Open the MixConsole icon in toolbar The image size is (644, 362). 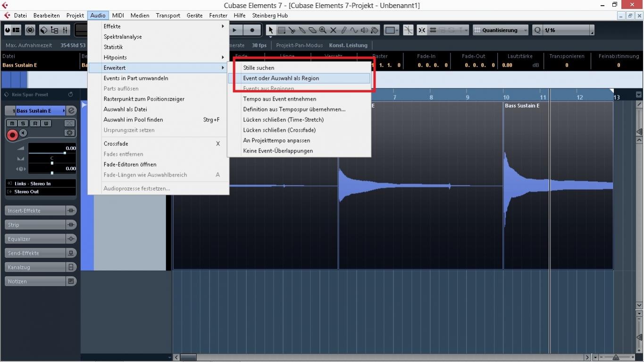tap(65, 30)
